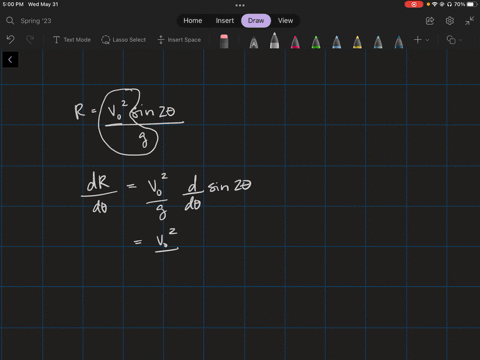
Task: Switch to Text Mode
Action: pyautogui.click(x=72, y=40)
